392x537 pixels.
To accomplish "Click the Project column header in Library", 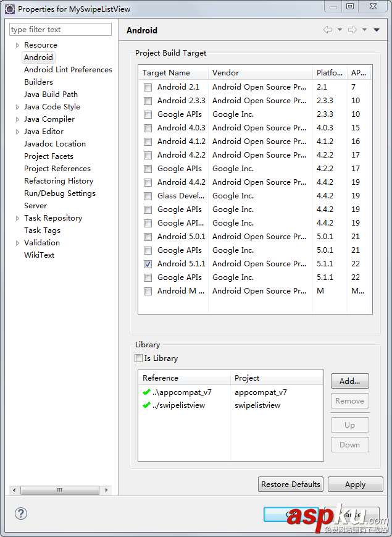I will click(x=277, y=378).
